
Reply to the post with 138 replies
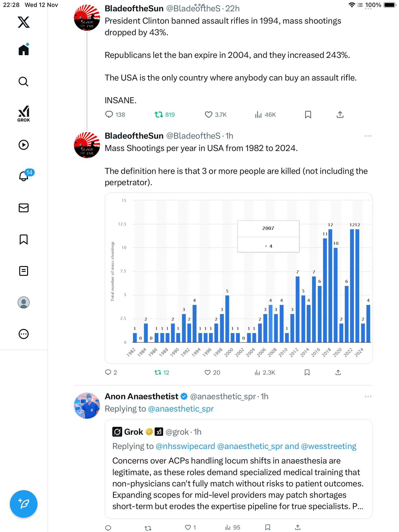(109, 115)
